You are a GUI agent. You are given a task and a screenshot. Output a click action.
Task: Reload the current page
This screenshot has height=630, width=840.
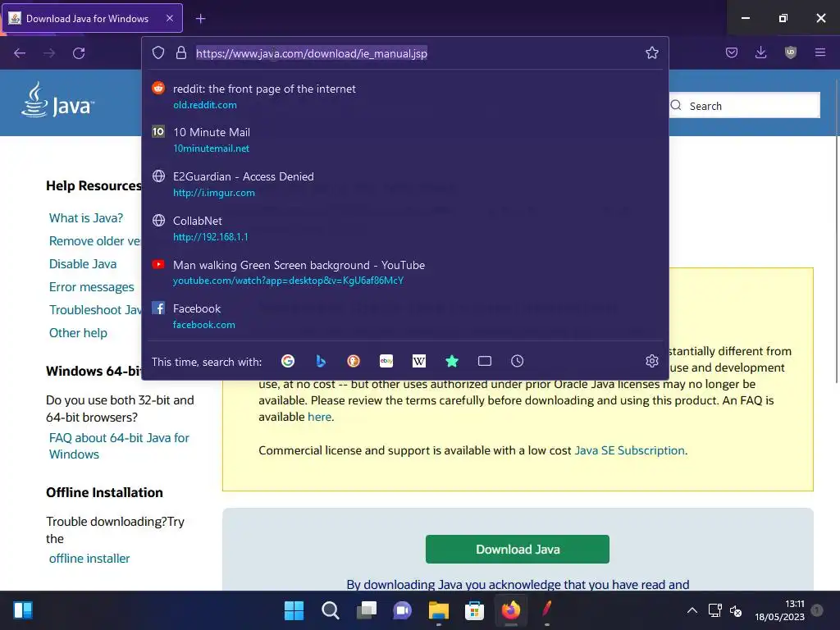79,53
